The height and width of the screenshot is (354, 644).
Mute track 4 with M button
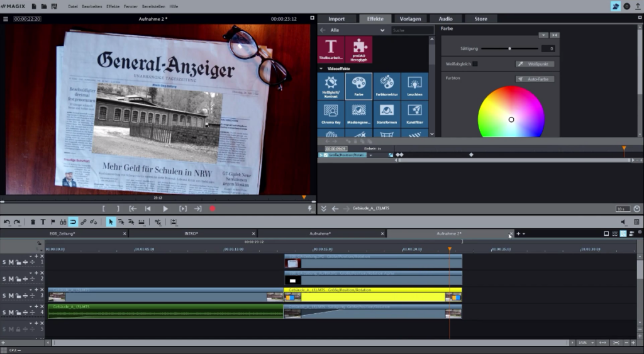[x=11, y=313]
